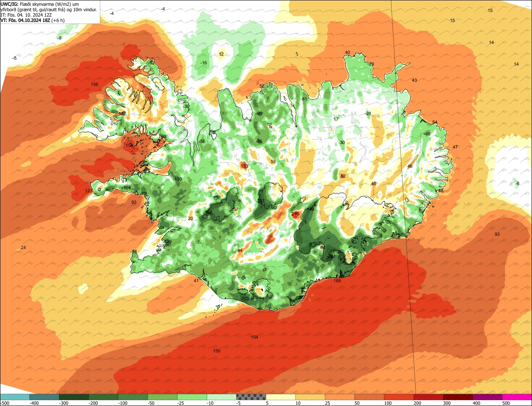Click the map value '-61' in the north
The image size is (532, 406).
pos(304,99)
